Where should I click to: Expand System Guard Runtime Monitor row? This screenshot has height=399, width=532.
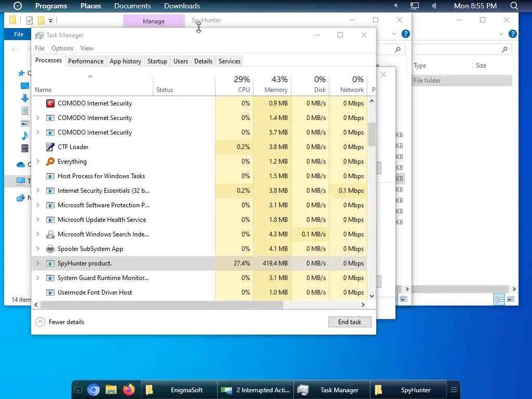pos(37,278)
